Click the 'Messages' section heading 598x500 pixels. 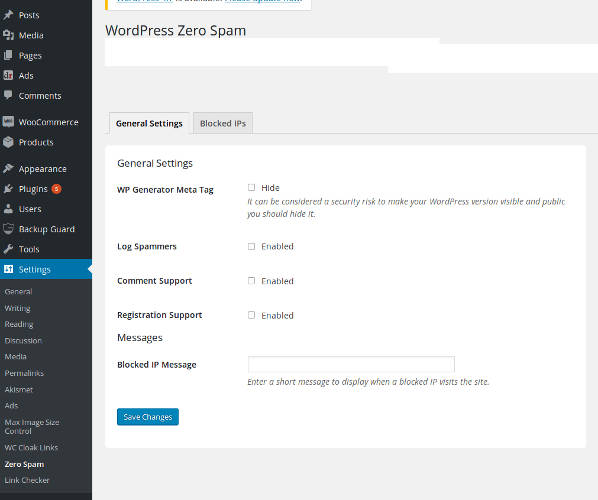pos(140,338)
